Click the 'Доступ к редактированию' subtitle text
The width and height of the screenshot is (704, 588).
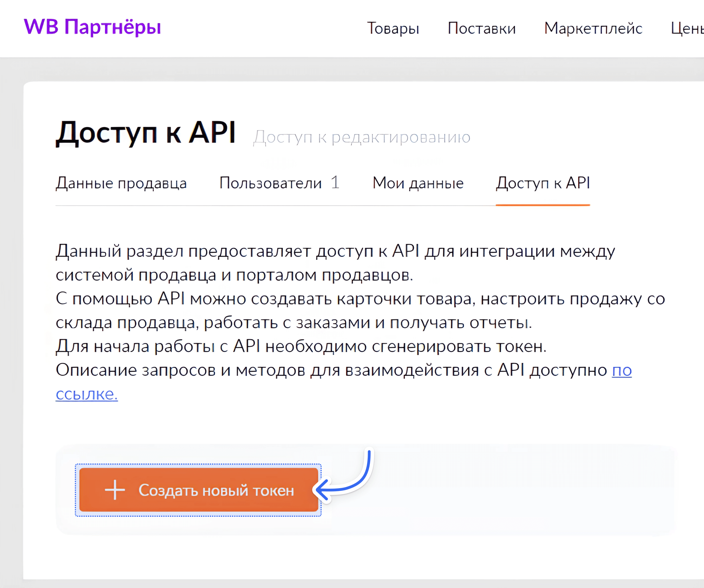(x=362, y=138)
